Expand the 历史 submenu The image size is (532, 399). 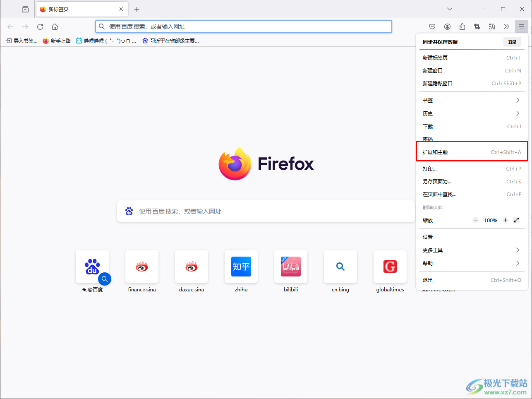tap(472, 113)
